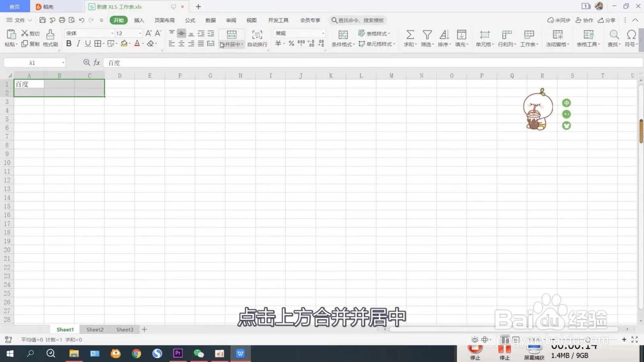Image resolution: width=644 pixels, height=362 pixels.
Task: Click the Filter (筛选) funnel icon
Action: [427, 35]
